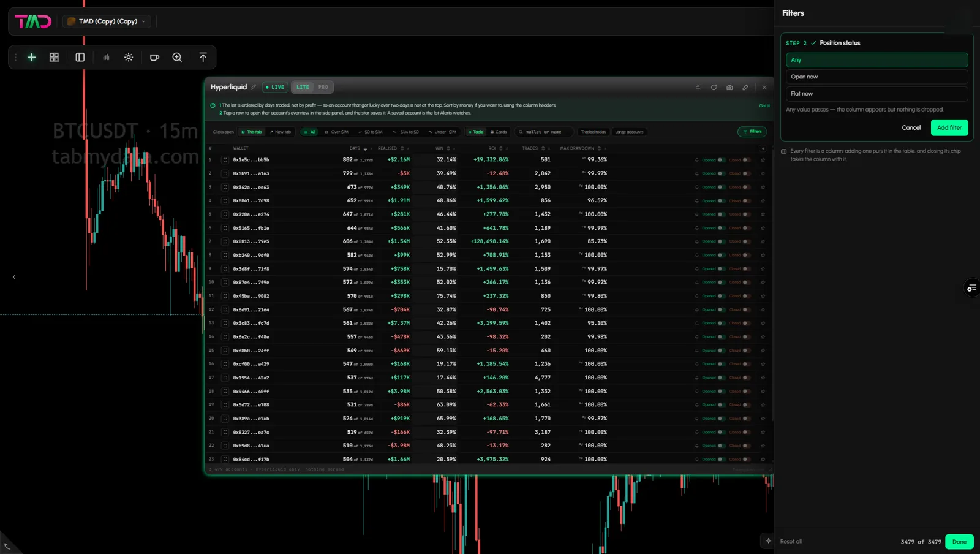The image size is (980, 554).
Task: Switch the panel mode to PRO
Action: click(x=323, y=87)
